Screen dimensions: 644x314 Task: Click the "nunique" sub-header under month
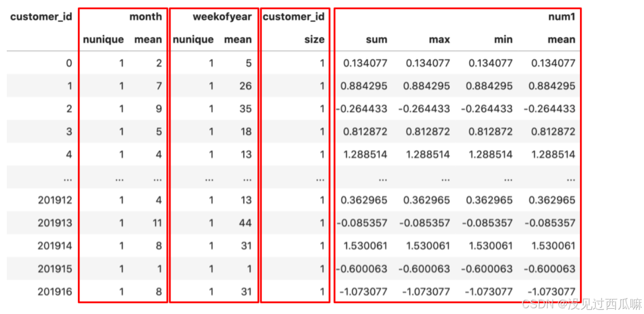[103, 39]
